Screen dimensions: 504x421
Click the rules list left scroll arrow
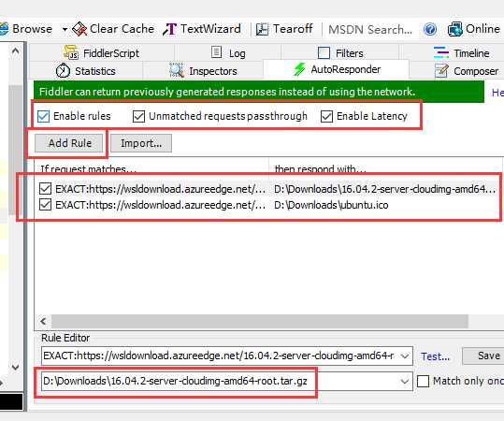(x=43, y=321)
